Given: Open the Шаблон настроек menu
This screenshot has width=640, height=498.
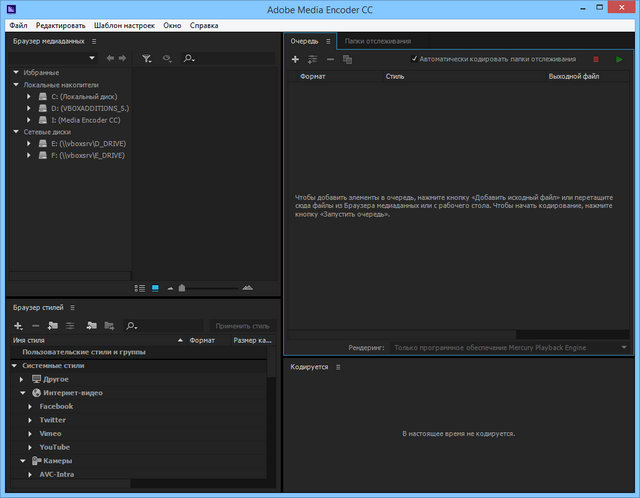Looking at the screenshot, I should pos(124,26).
